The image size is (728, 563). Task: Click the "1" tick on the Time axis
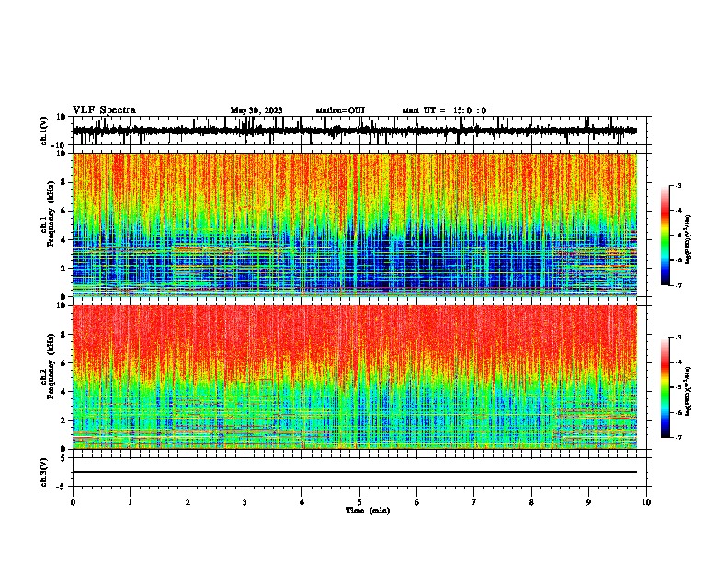130,502
